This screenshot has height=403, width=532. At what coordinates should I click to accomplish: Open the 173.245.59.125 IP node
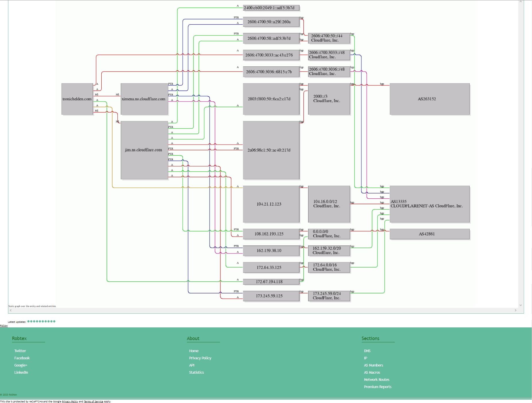point(271,296)
